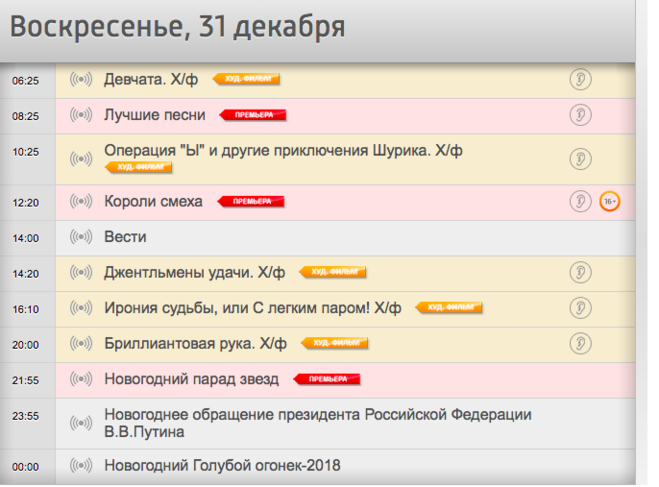This screenshot has height=487, width=659.
Task: Click the ear icon in Ирония судьбы row
Action: (580, 308)
